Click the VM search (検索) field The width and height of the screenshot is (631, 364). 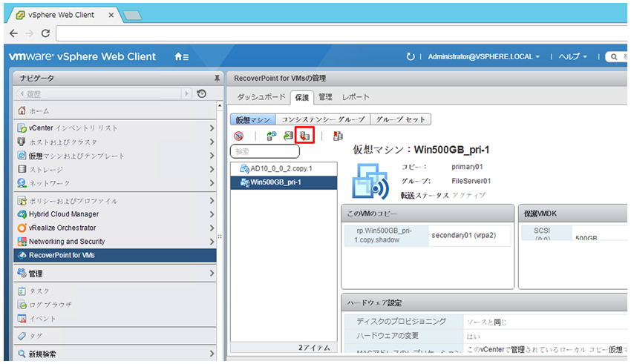[x=265, y=151]
